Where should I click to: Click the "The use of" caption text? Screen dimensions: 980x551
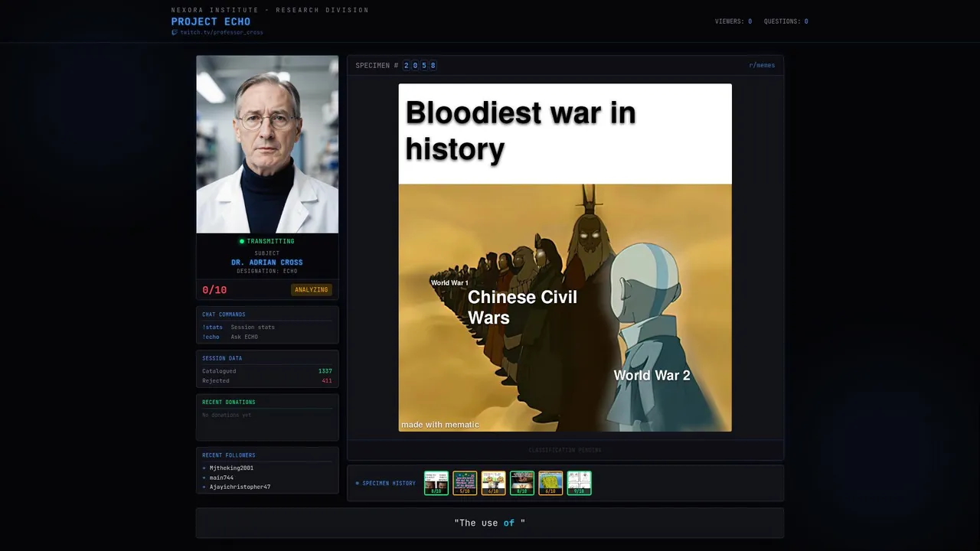pyautogui.click(x=490, y=523)
